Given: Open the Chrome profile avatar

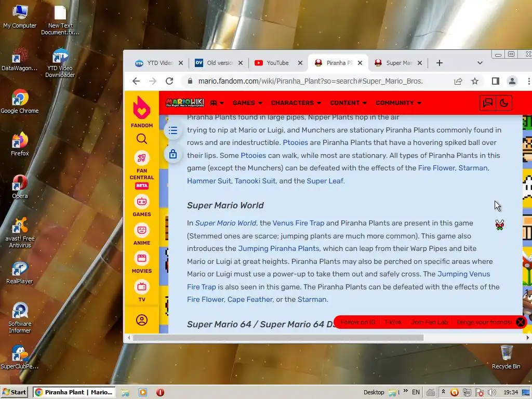Looking at the screenshot, I should coord(512,81).
